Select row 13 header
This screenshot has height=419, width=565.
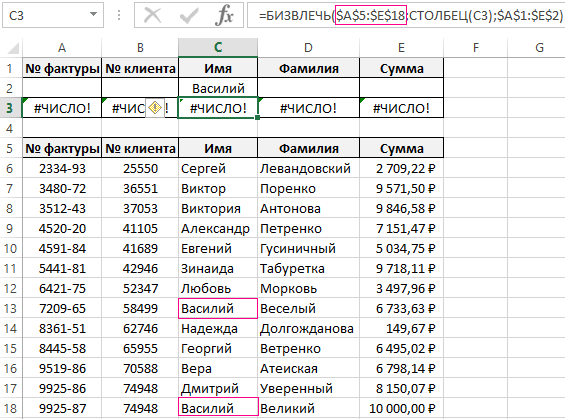[10, 308]
